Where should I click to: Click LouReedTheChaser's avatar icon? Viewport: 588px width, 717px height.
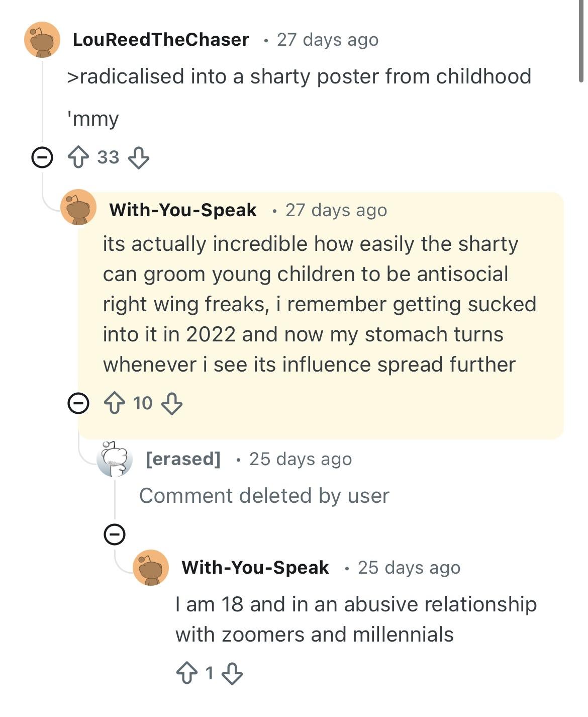(x=42, y=40)
